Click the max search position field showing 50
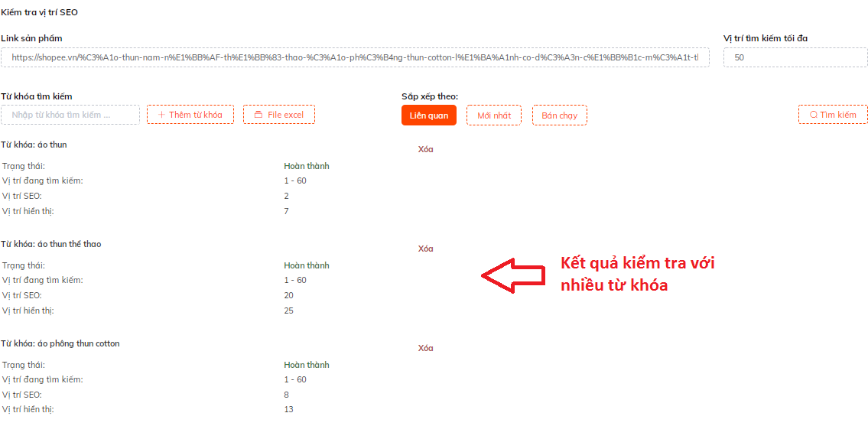 (x=795, y=57)
